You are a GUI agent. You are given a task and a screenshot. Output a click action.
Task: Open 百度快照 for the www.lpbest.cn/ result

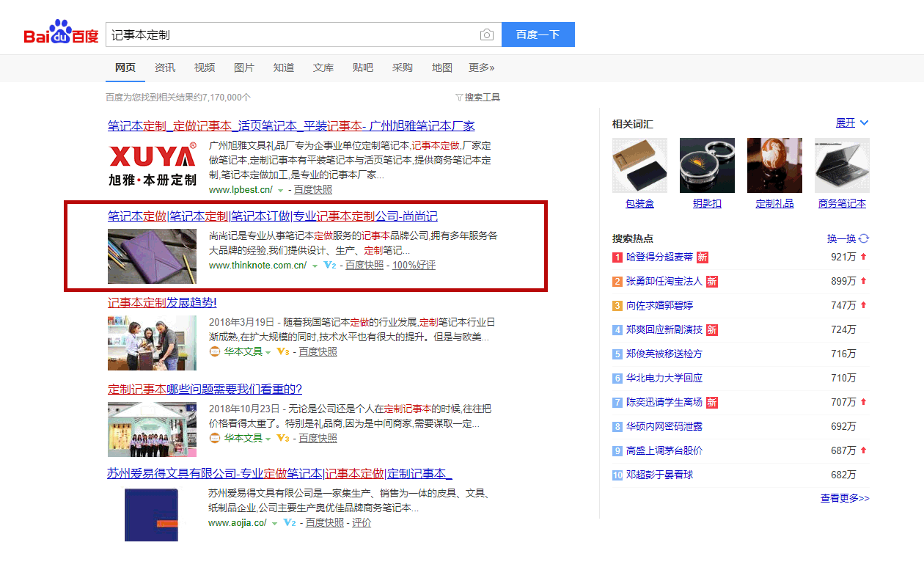click(313, 190)
